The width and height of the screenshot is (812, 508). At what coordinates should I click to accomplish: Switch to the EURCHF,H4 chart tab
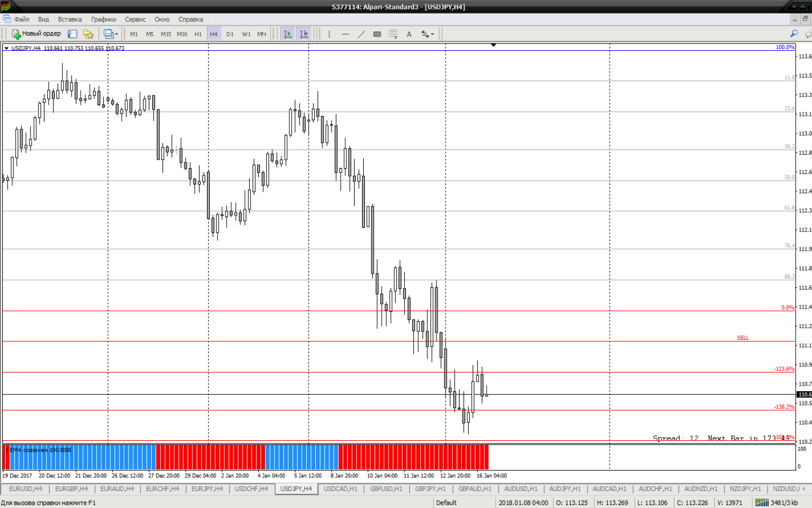coord(162,489)
